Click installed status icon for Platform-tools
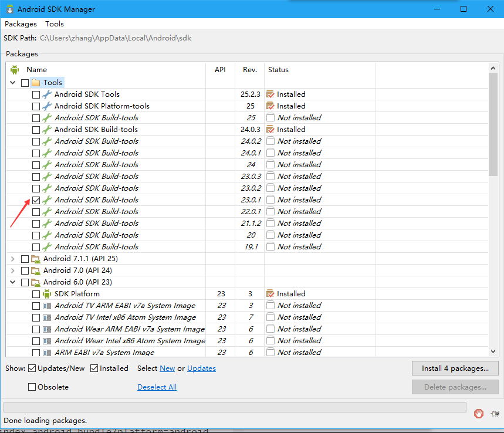Screen dimensions: 504x433 [270, 106]
